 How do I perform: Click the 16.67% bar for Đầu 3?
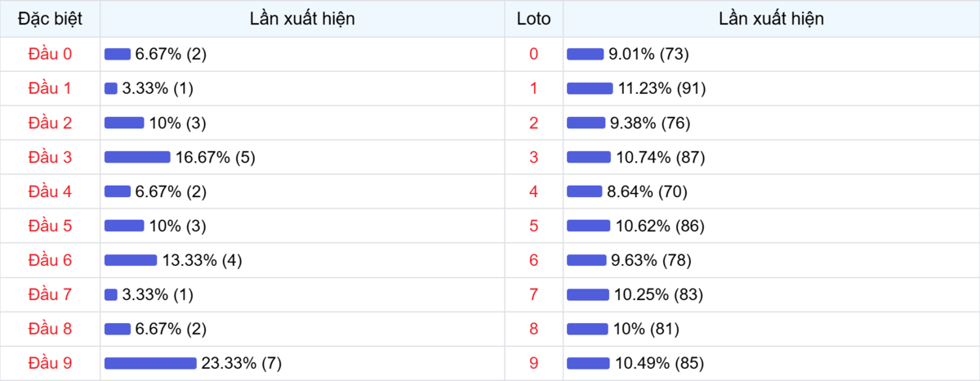(137, 157)
